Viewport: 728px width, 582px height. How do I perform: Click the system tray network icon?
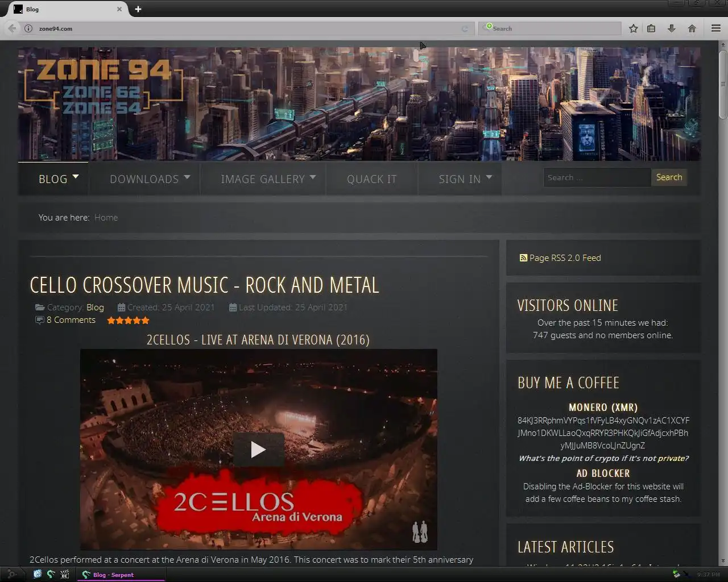click(x=676, y=574)
